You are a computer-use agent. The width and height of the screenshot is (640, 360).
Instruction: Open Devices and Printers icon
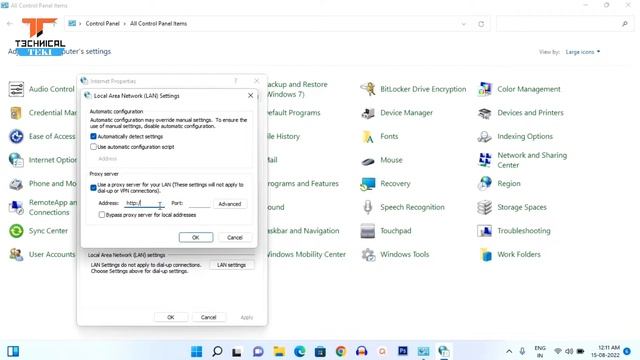[484, 113]
